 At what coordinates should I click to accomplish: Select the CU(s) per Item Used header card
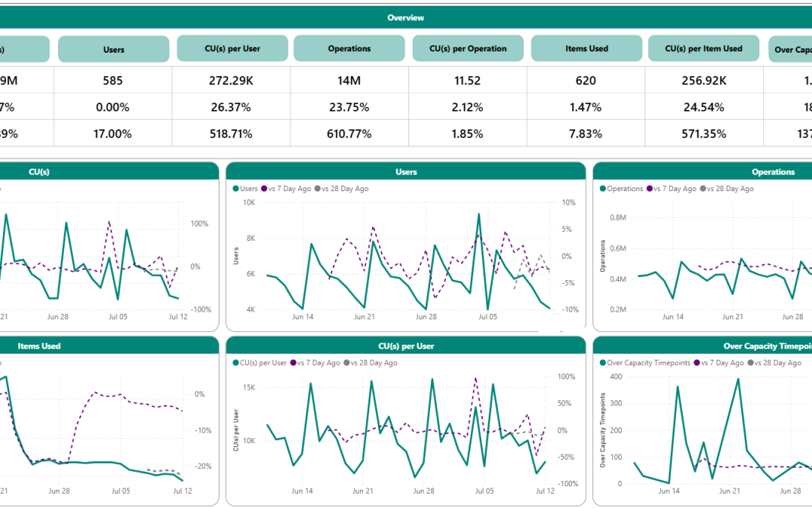[704, 48]
